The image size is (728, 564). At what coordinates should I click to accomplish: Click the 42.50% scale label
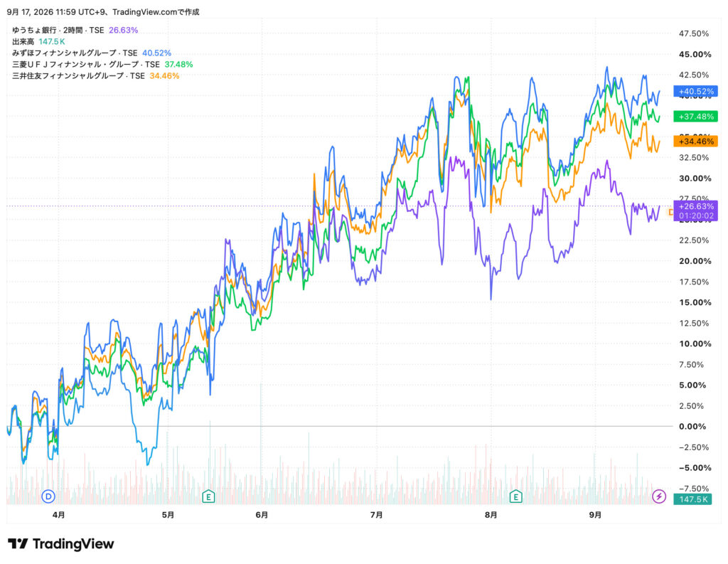coord(694,75)
